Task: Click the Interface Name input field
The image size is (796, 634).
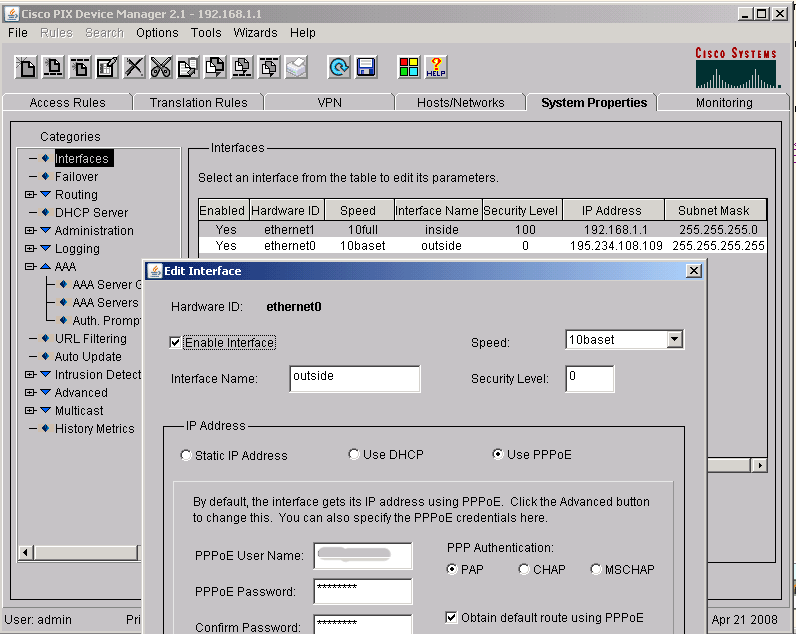Action: (x=355, y=379)
